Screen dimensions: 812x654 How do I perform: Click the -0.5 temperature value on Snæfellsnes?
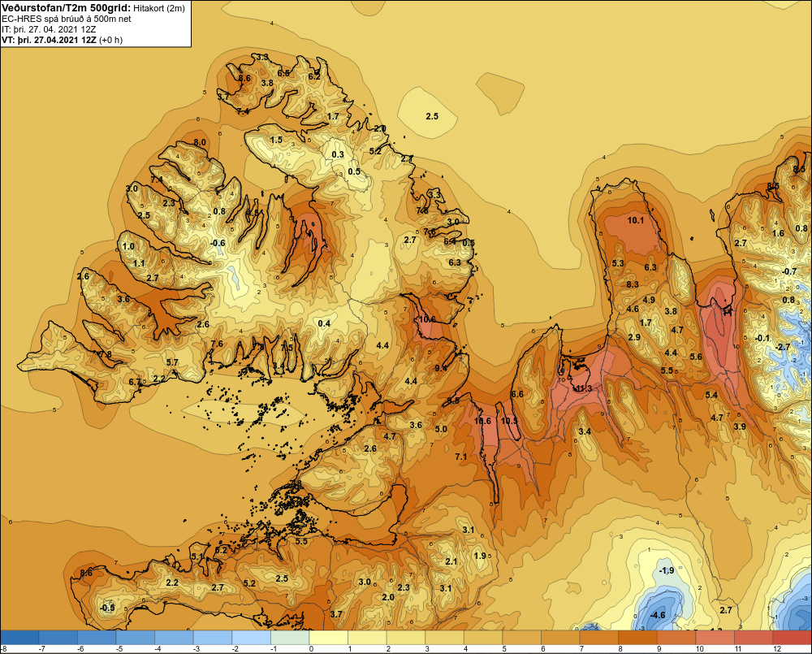pos(107,608)
